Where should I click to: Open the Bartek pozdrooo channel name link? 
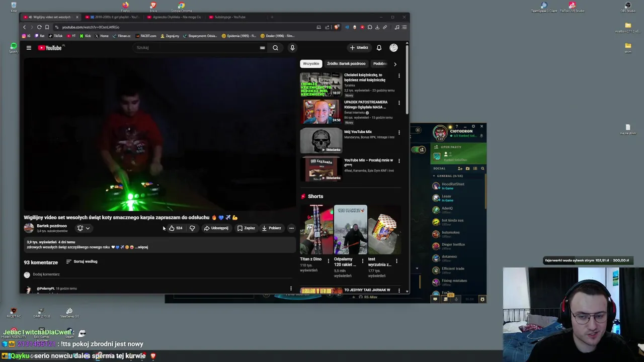52,226
